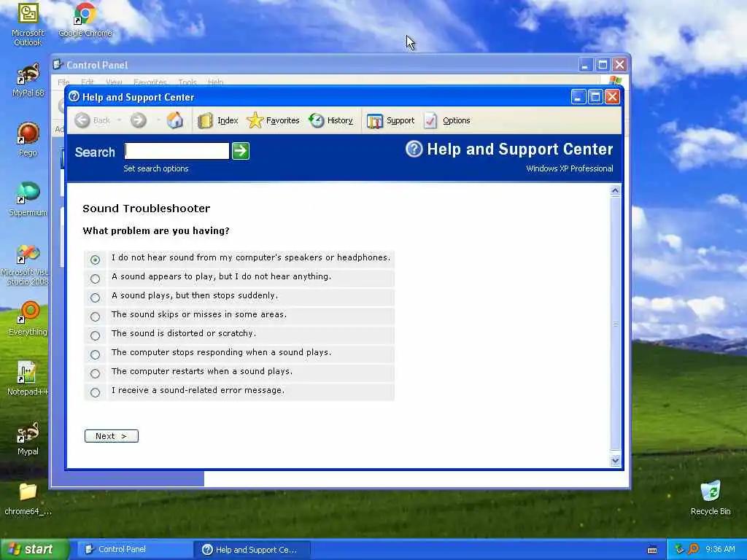Click the Start button
The image size is (747, 560).
tap(34, 550)
